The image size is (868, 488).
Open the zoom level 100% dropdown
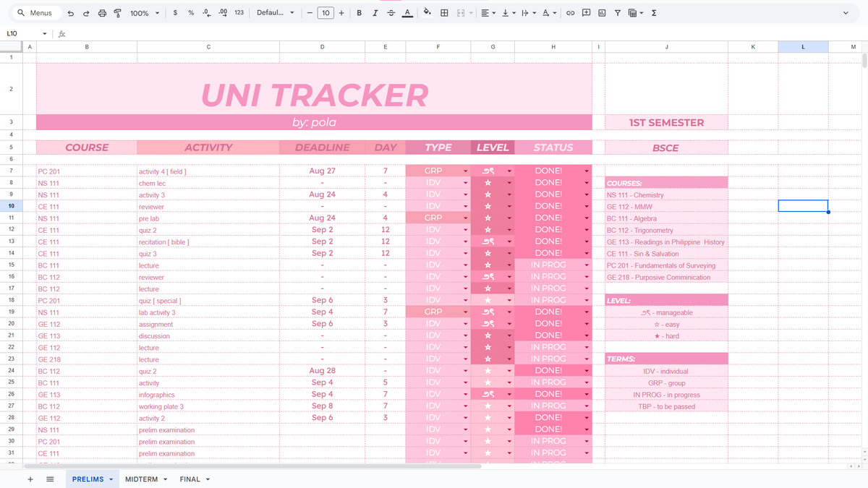pyautogui.click(x=144, y=13)
